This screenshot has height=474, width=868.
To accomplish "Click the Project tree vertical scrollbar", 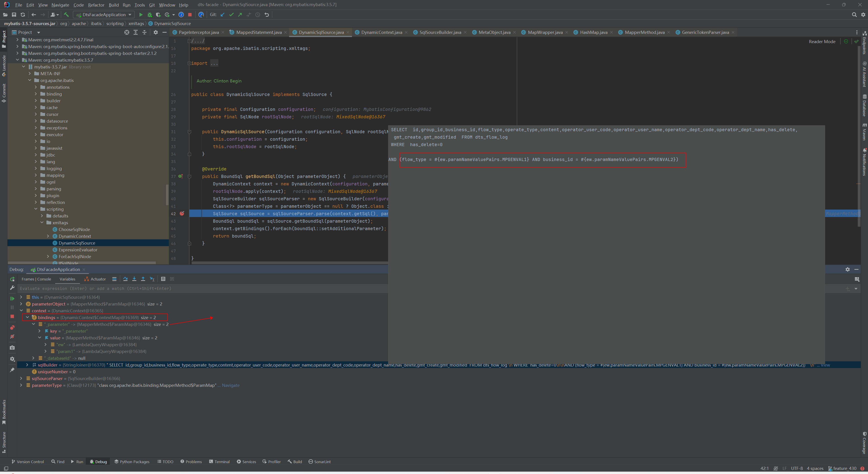I will [x=167, y=195].
